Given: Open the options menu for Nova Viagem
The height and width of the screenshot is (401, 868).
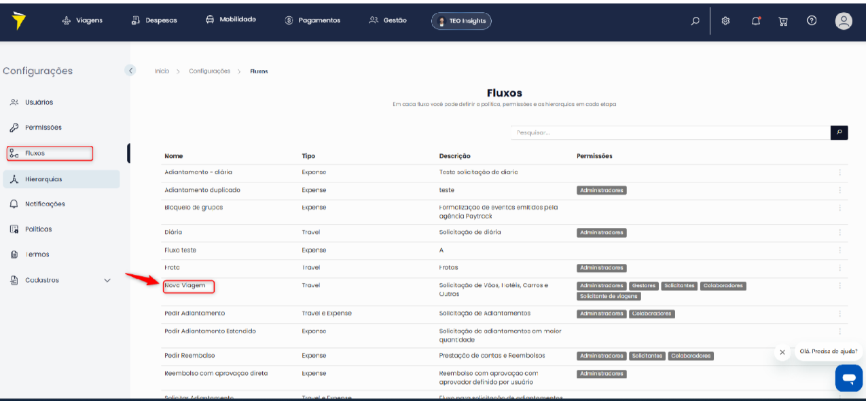Looking at the screenshot, I should point(839,286).
